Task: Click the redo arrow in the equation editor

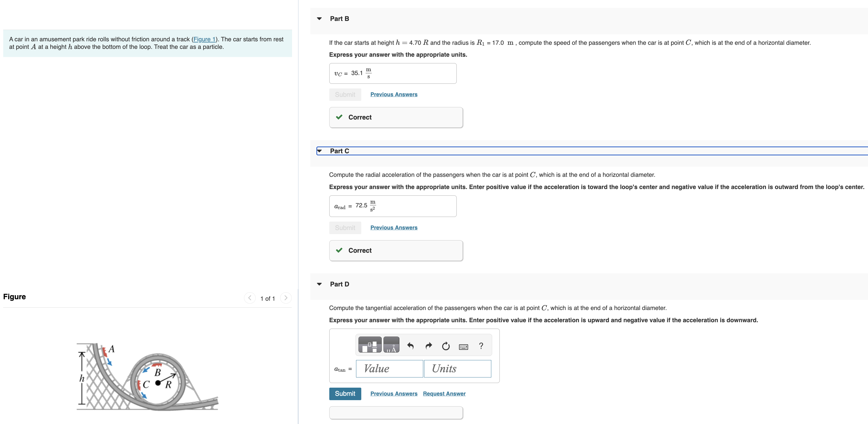Action: point(428,345)
